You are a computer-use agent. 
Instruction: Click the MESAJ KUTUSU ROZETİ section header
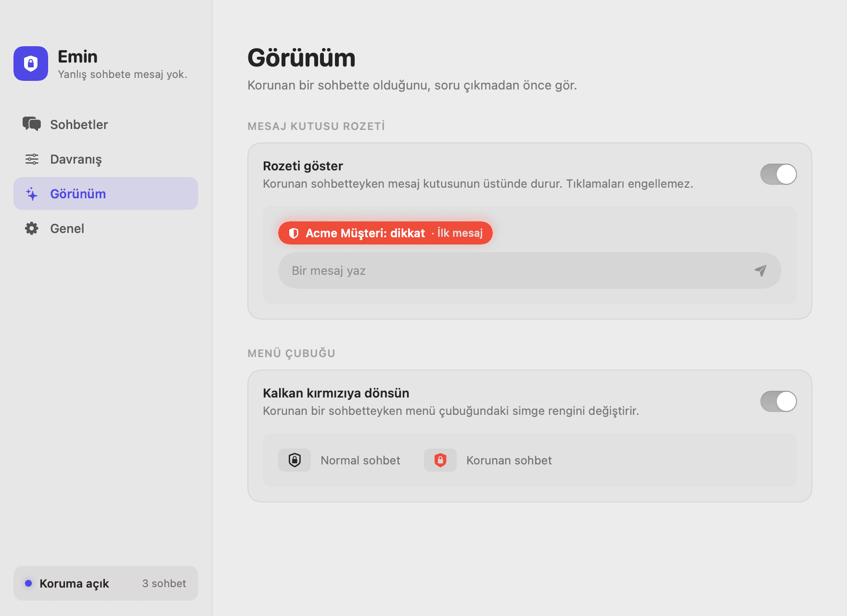316,126
